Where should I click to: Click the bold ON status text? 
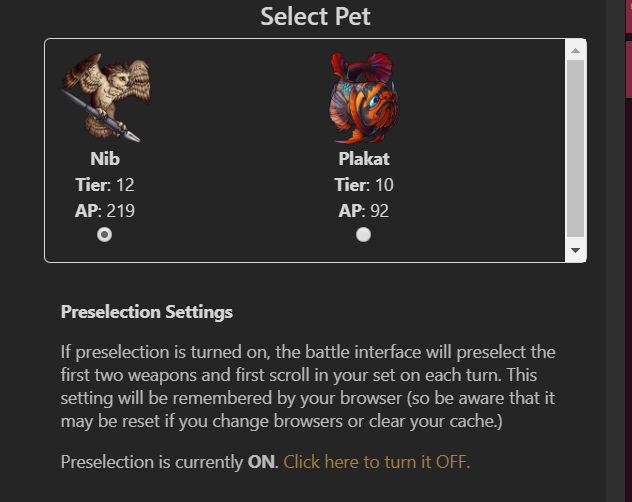pyautogui.click(x=262, y=461)
